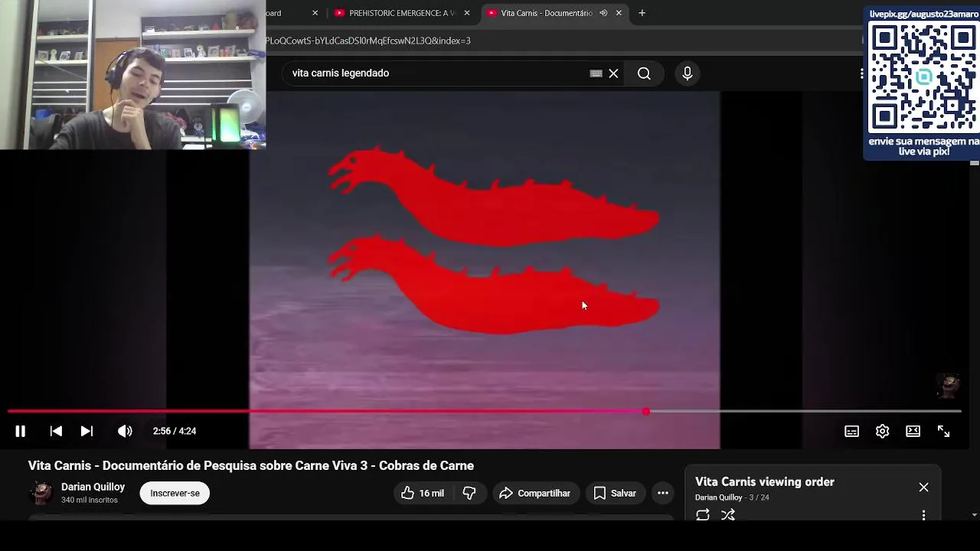Open a new browser tab
Viewport: 980px width, 551px height.
(642, 13)
